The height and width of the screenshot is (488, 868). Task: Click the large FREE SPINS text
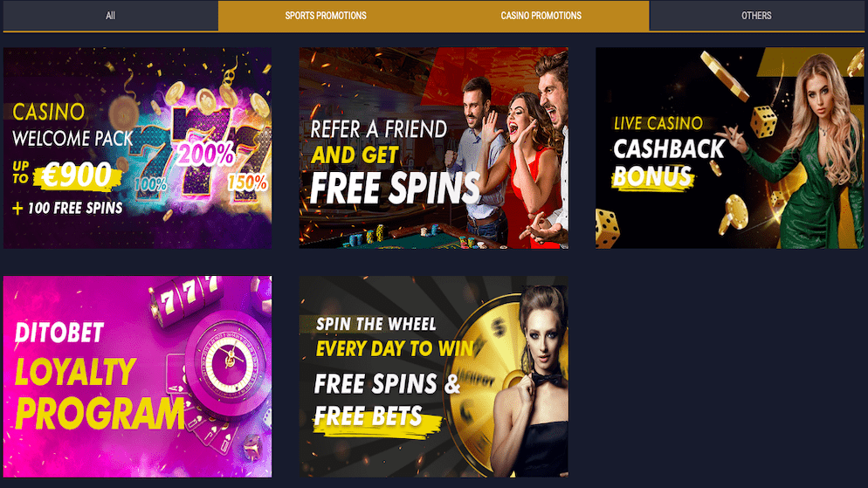tap(396, 188)
